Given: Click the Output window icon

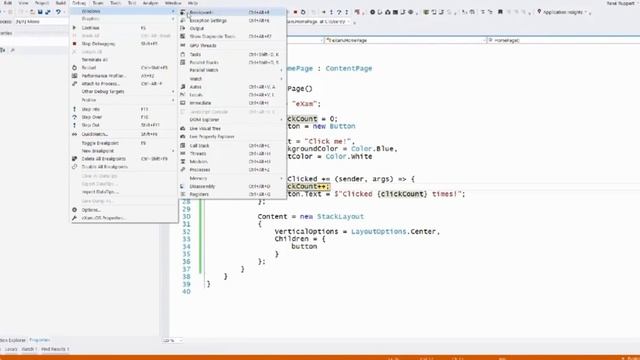Looking at the screenshot, I should point(183,29).
